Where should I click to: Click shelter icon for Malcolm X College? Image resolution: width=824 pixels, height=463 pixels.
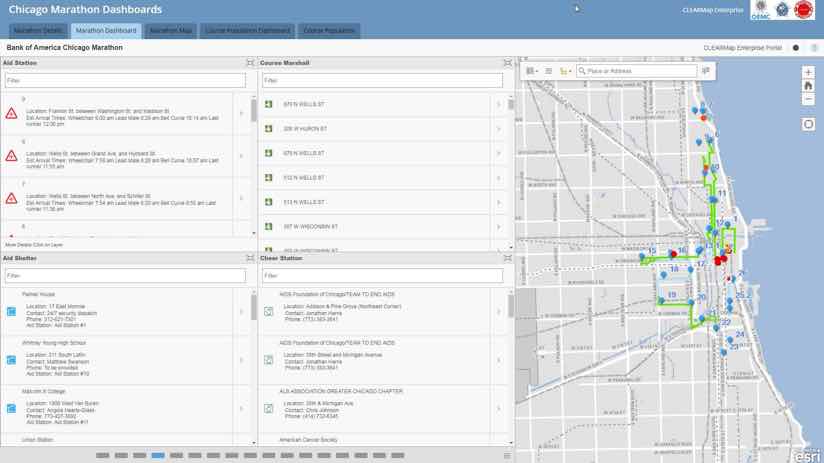click(11, 408)
